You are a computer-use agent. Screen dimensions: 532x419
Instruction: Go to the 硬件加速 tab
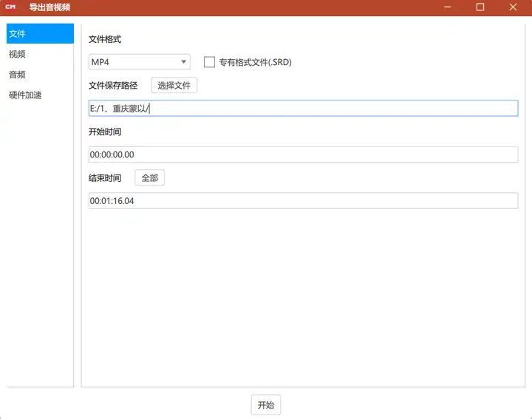[x=40, y=95]
